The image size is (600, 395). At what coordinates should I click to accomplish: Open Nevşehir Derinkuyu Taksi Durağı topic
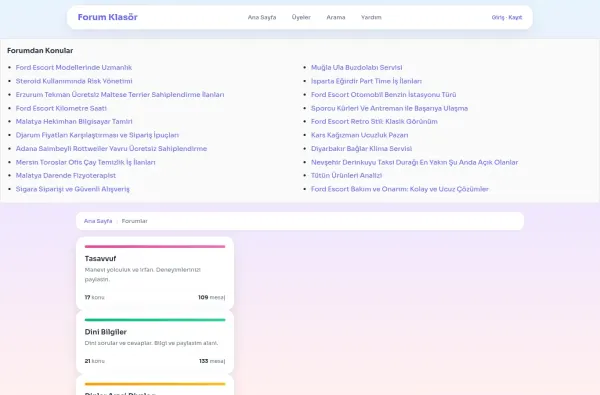click(414, 162)
